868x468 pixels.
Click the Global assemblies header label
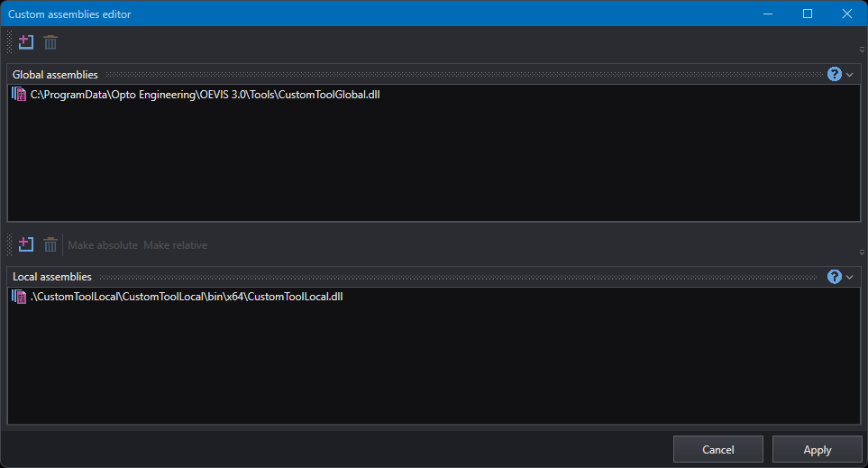pyautogui.click(x=55, y=75)
